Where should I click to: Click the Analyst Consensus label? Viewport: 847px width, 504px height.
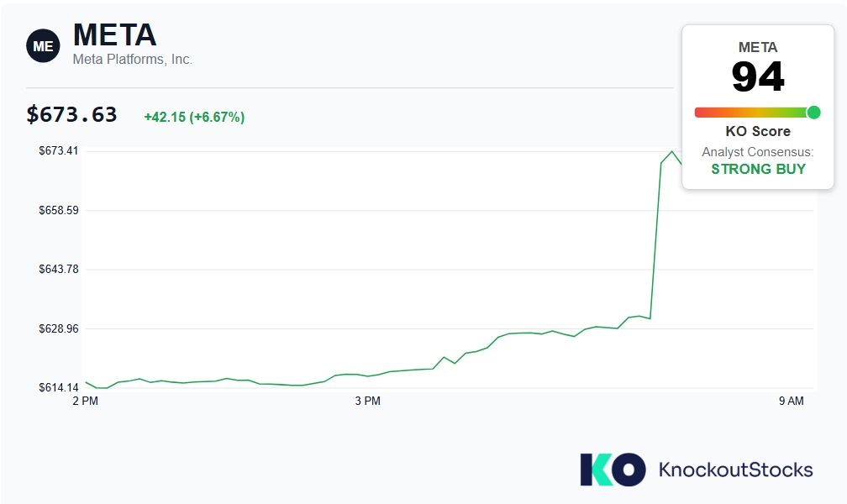pyautogui.click(x=757, y=152)
